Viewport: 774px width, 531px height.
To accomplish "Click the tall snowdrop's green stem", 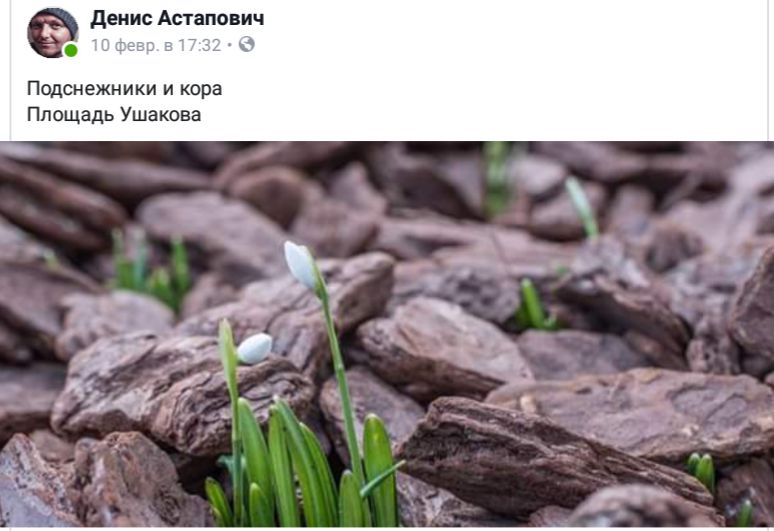I will (341, 375).
